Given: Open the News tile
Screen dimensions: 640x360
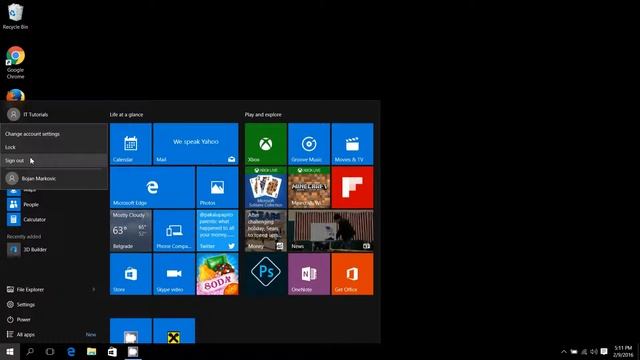Looking at the screenshot, I should [x=331, y=231].
